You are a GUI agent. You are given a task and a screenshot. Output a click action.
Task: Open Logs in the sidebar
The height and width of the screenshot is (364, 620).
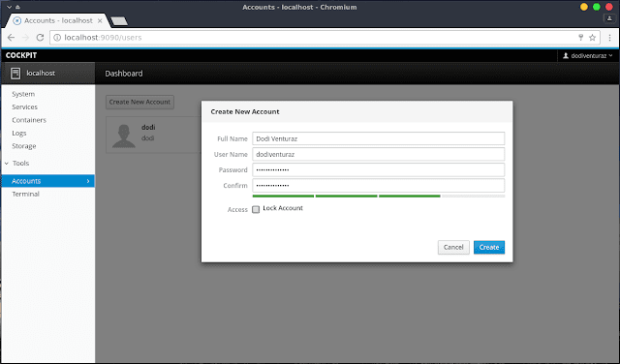pos(19,134)
